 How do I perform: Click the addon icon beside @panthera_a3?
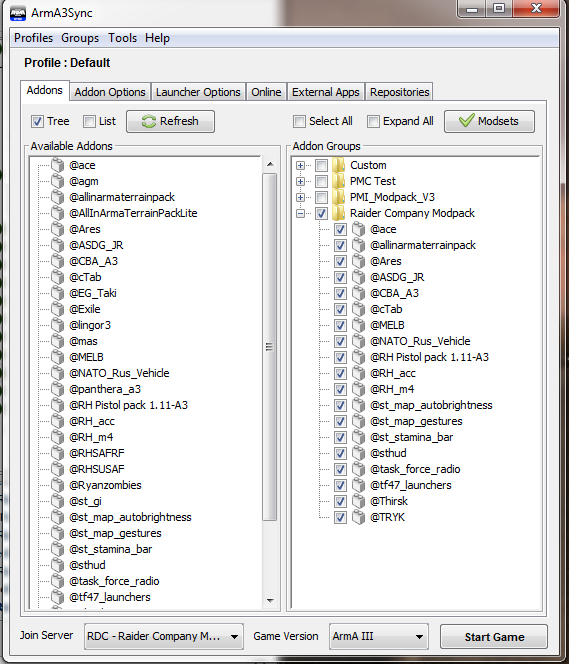coord(58,389)
